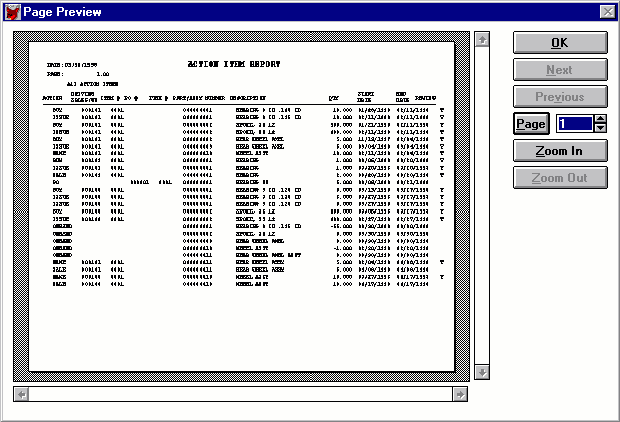Click the ACTION ITEM REPORT title text
Screen dimensions: 620x422
click(x=234, y=64)
